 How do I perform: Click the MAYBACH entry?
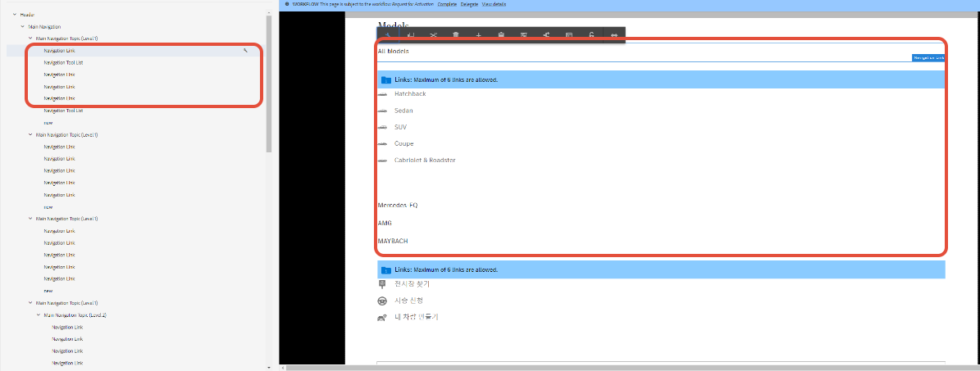[393, 241]
